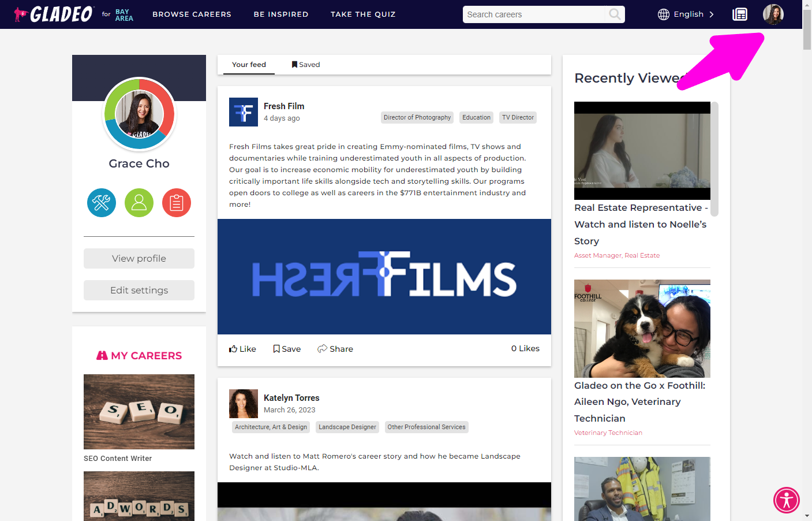Open the ADWORDS career thumbnail

coord(139,496)
